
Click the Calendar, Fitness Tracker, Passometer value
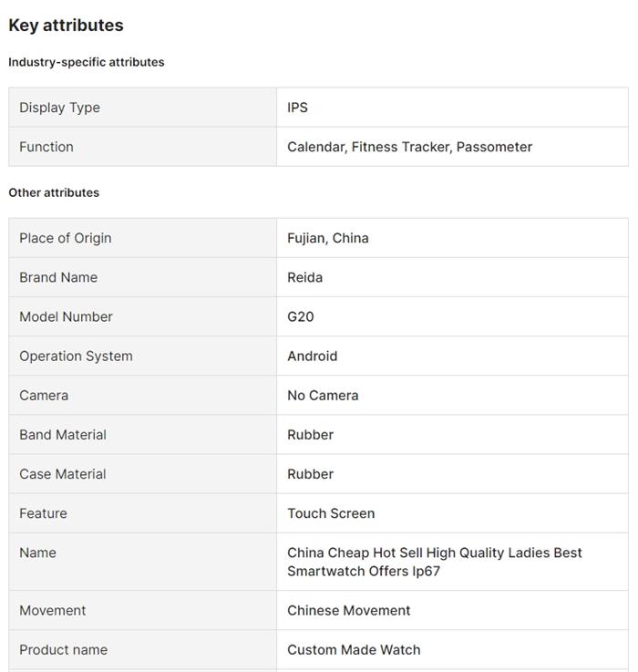(409, 147)
